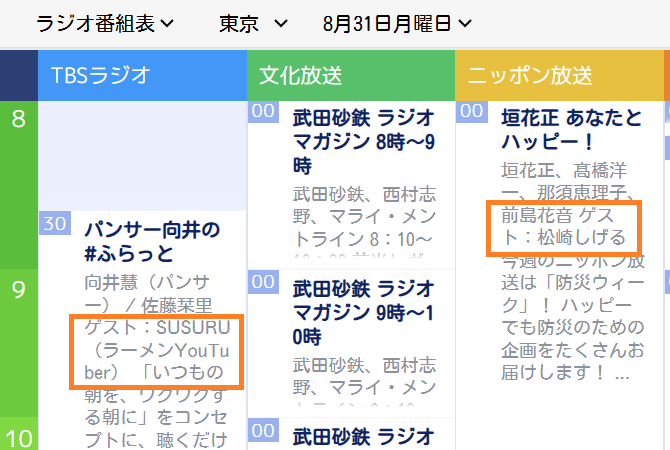Click 00 badge of 垣花正 あなたとハッピー
Screen dimensions: 670x450
pyautogui.click(x=472, y=111)
